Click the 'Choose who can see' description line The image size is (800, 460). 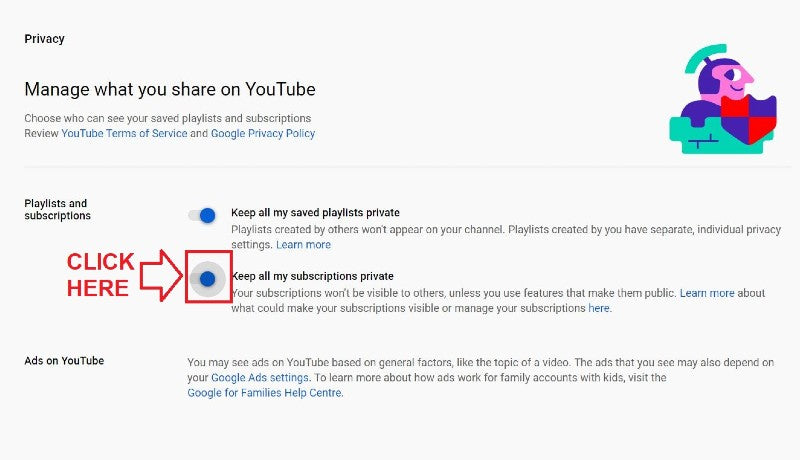(x=167, y=118)
